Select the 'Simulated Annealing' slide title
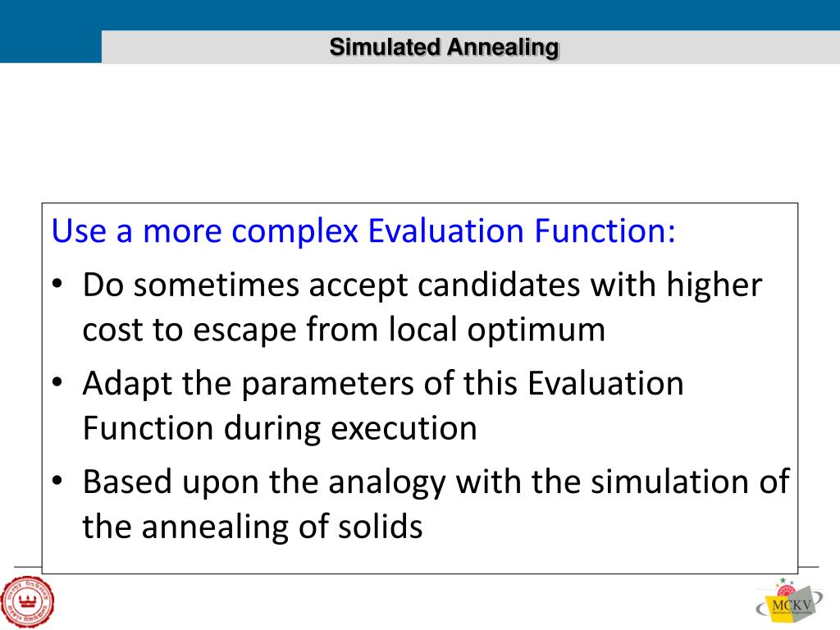840x630 pixels. 444,48
